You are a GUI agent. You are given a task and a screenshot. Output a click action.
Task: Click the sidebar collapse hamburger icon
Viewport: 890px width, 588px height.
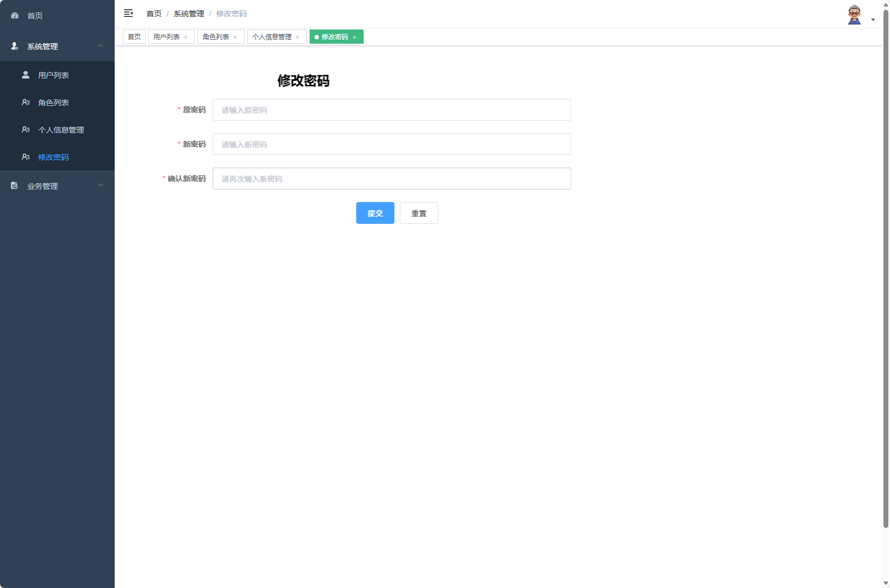pos(128,13)
